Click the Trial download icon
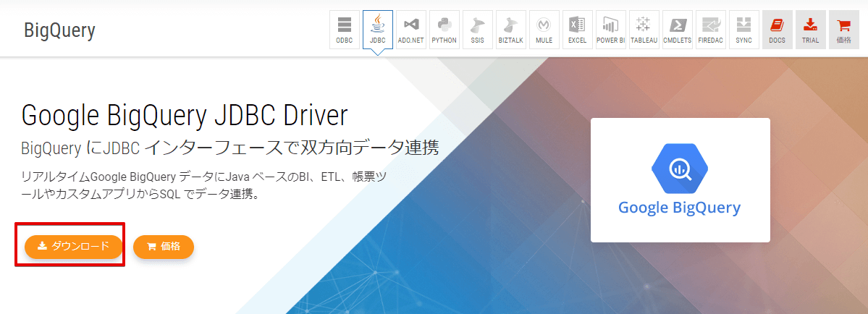This screenshot has width=868, height=314. click(810, 30)
